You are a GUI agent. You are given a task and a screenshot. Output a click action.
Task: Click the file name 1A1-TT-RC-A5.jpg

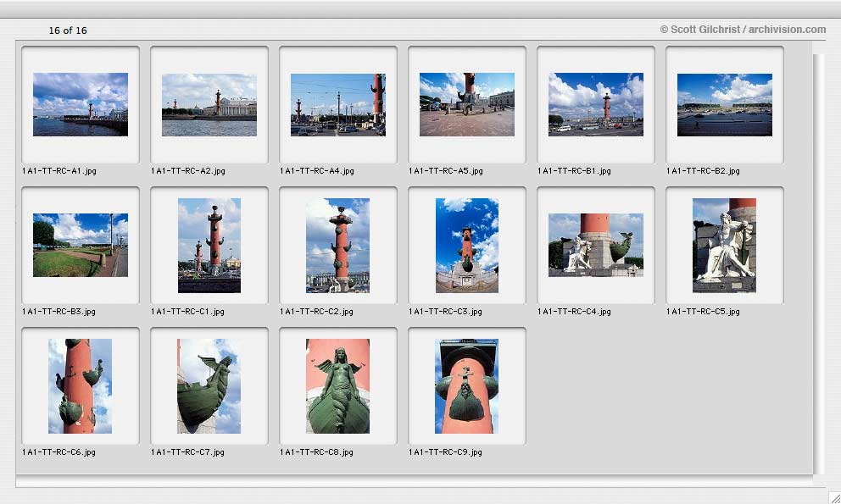coord(445,171)
